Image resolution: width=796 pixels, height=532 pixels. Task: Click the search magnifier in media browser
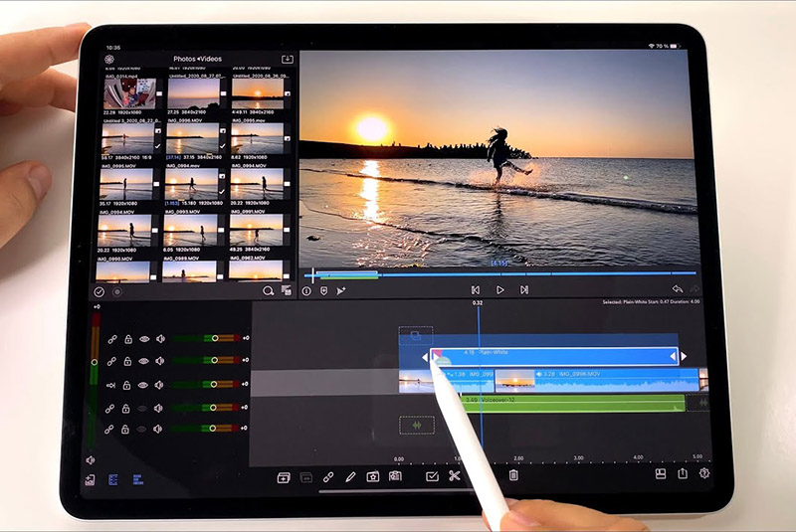[x=267, y=290]
